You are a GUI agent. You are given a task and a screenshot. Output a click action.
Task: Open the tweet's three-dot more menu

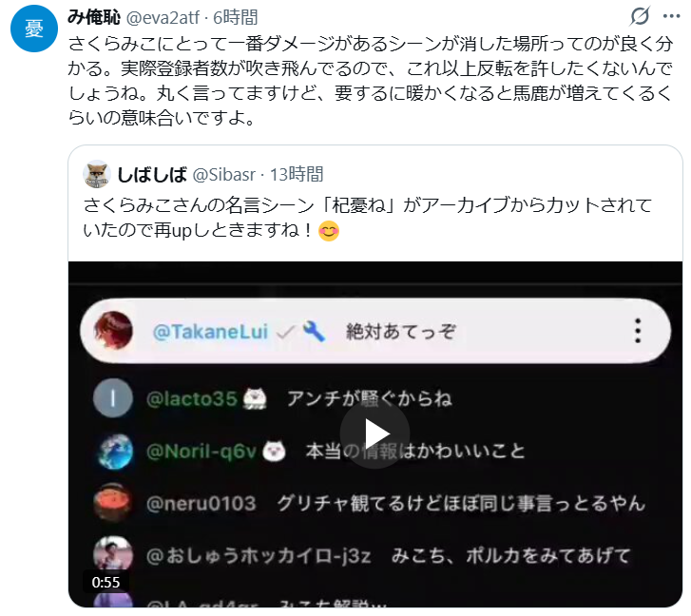(671, 16)
